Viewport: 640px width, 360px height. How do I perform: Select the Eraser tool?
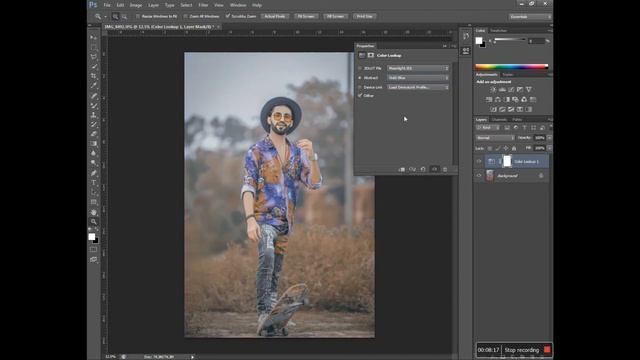pos(94,134)
